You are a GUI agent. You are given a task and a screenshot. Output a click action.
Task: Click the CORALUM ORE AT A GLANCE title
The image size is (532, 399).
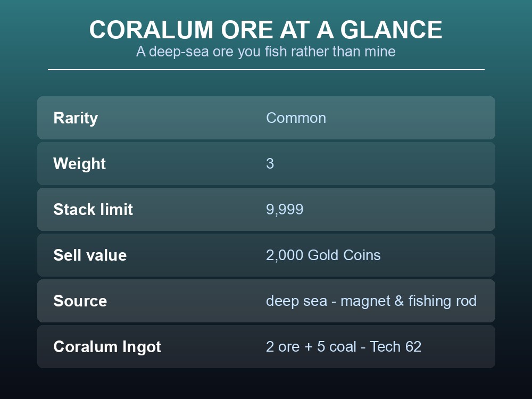(x=265, y=30)
